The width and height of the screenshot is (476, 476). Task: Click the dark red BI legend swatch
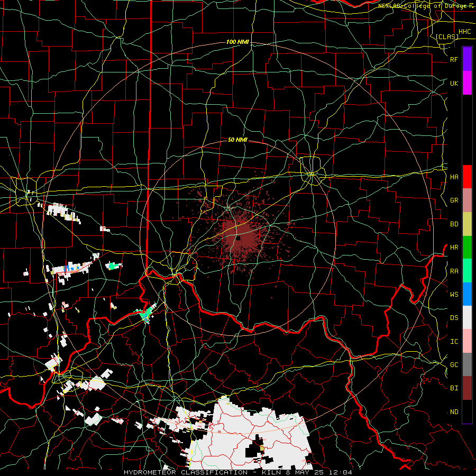pyautogui.click(x=467, y=388)
